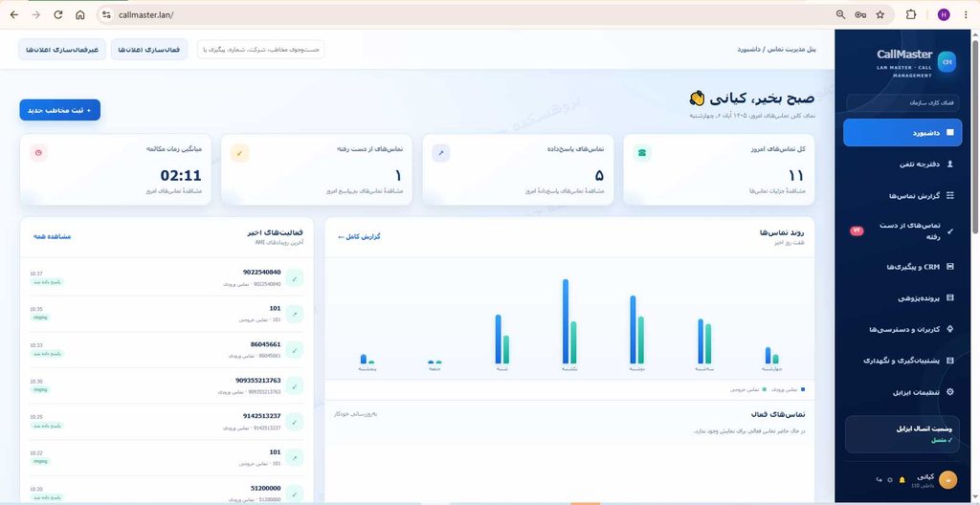The image size is (980, 505).
Task: Click the arrow icon on answered calls card
Action: [x=440, y=152]
